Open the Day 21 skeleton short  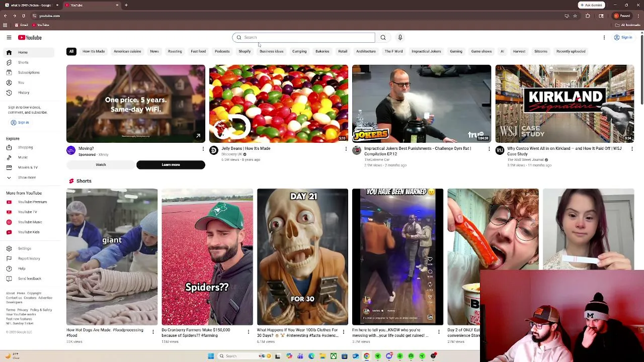tap(302, 257)
